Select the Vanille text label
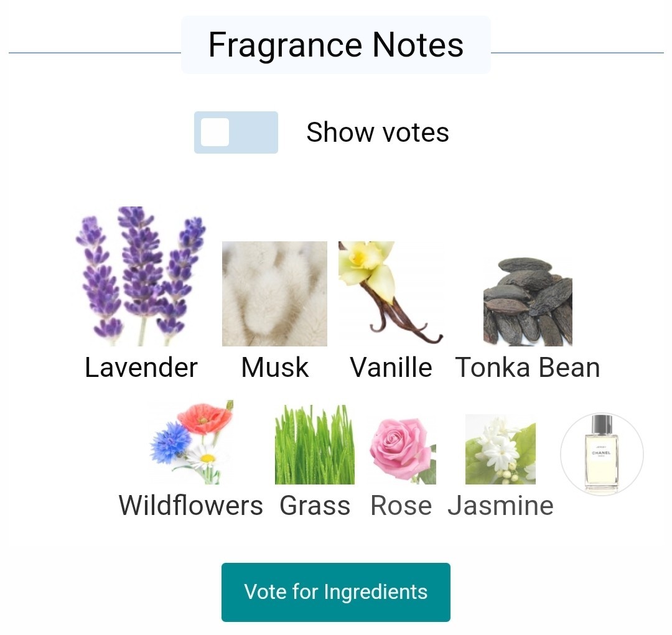Screen dimensions: 672x635 [x=391, y=368]
